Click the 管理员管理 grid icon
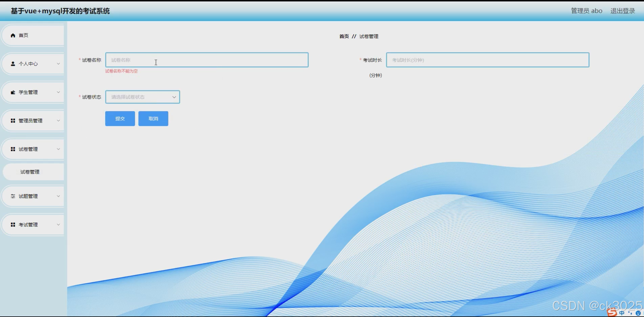Viewport: 644px width, 317px height. tap(13, 121)
